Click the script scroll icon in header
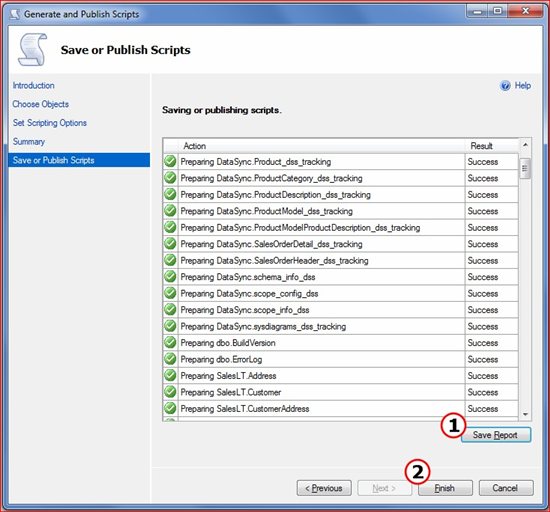 [x=33, y=49]
